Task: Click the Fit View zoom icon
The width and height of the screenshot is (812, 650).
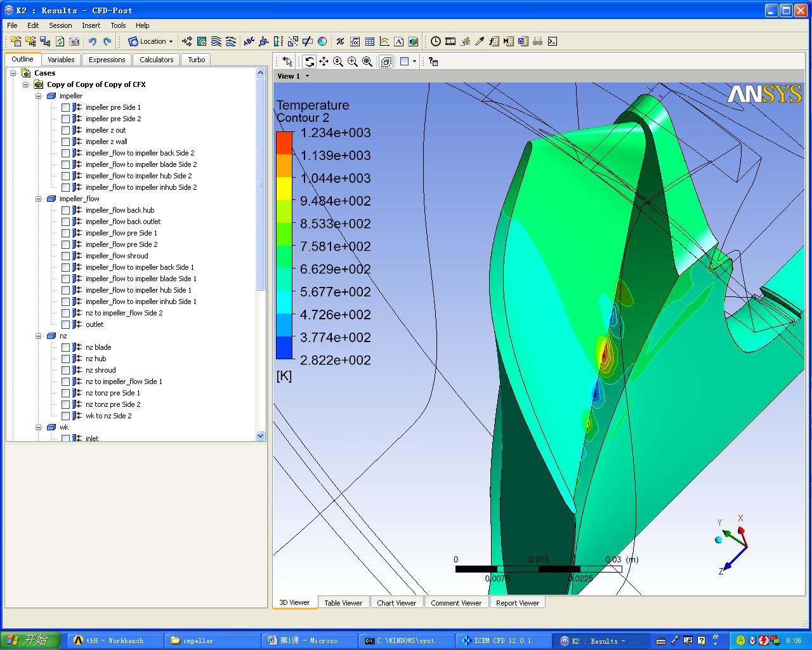Action: coord(367,62)
